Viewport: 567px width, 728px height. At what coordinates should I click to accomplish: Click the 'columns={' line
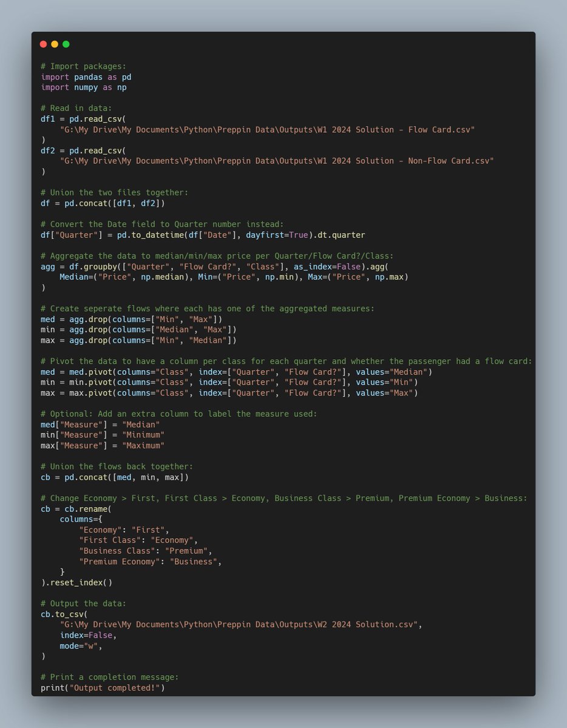pos(81,519)
